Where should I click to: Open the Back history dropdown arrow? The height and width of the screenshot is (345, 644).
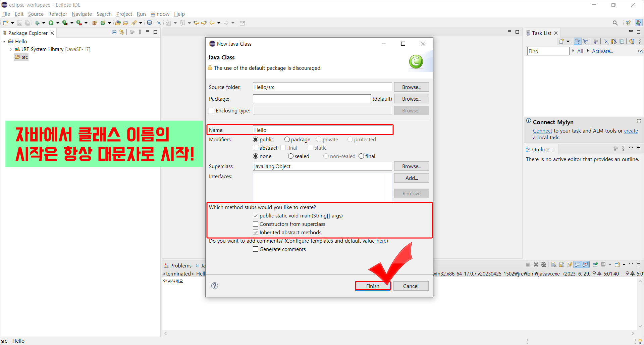(219, 23)
